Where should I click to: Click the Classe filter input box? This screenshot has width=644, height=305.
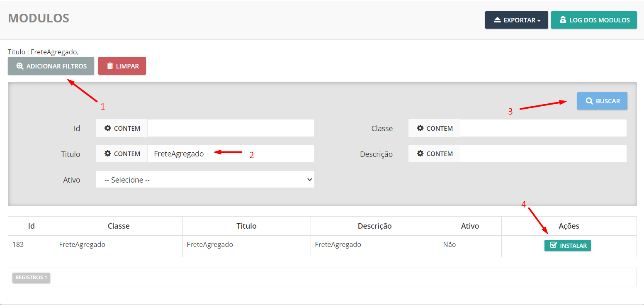pyautogui.click(x=543, y=128)
